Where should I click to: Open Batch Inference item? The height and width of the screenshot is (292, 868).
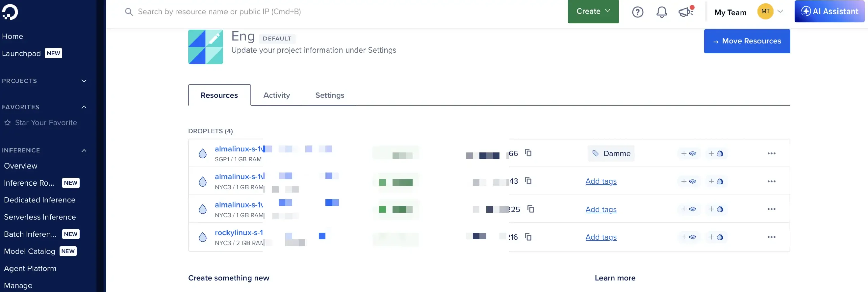pyautogui.click(x=30, y=234)
